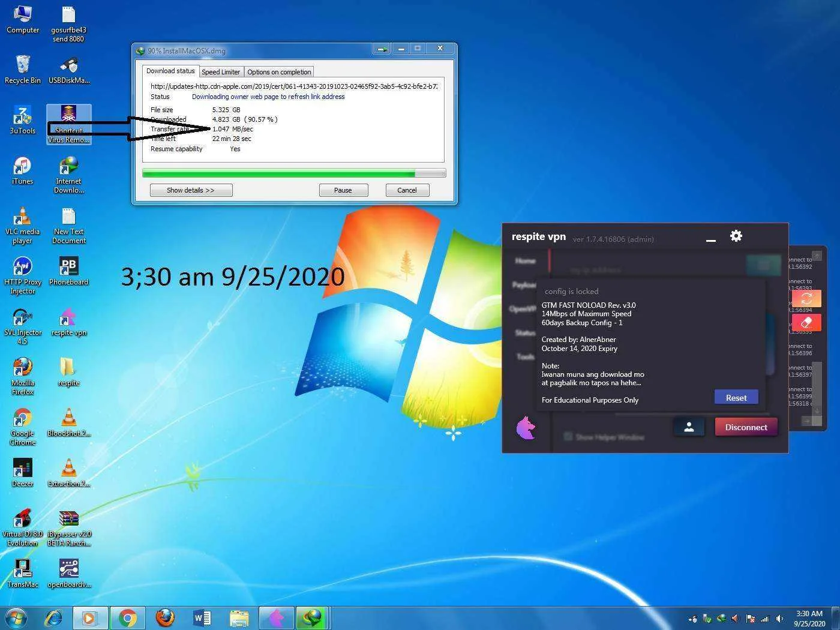Click the IDM tray-send button in the title bar
The height and width of the screenshot is (630, 840).
click(381, 49)
